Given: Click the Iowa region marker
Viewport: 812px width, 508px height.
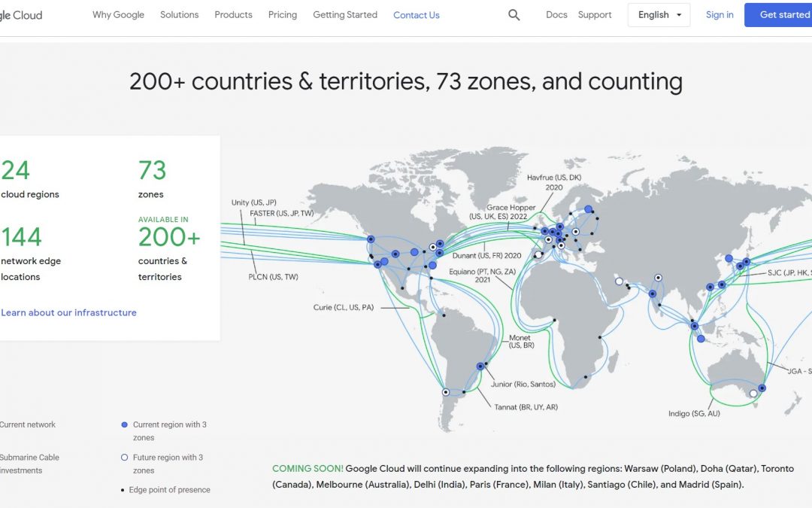Looking at the screenshot, I should [414, 252].
